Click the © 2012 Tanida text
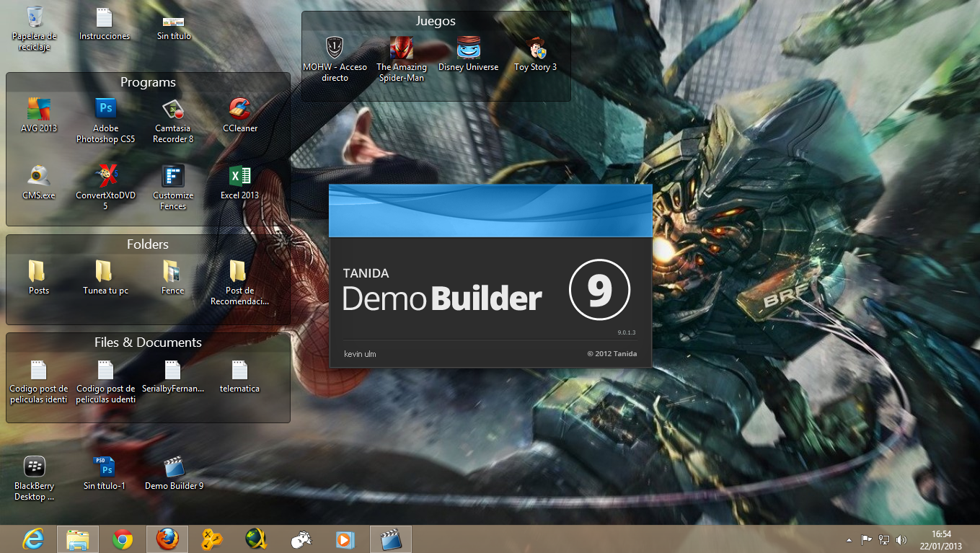Screen dimensions: 980x553 click(x=612, y=354)
